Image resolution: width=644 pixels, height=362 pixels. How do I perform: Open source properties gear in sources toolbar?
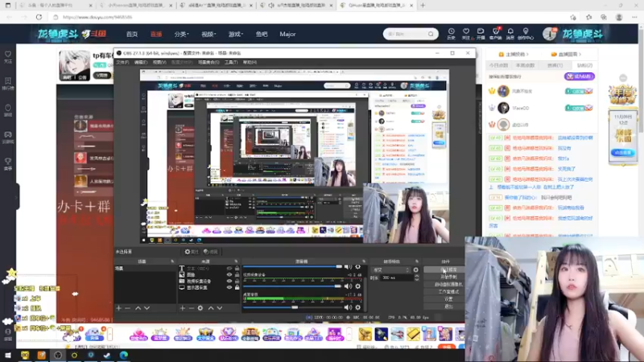pos(200,308)
